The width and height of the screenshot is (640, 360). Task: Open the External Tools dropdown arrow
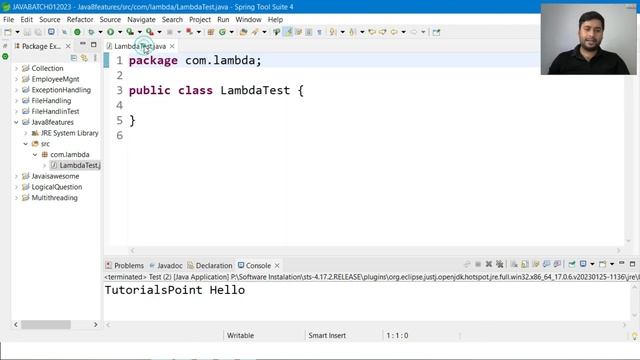click(159, 32)
